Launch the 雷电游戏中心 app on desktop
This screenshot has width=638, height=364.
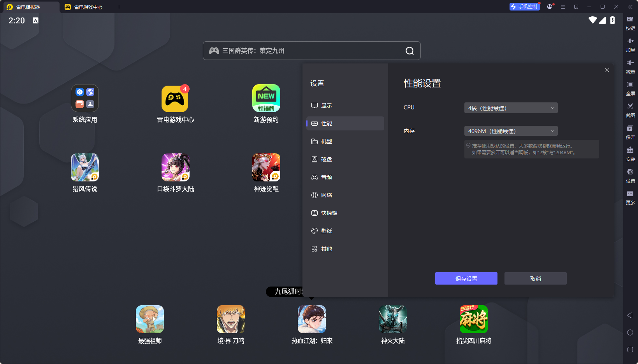[x=175, y=104]
